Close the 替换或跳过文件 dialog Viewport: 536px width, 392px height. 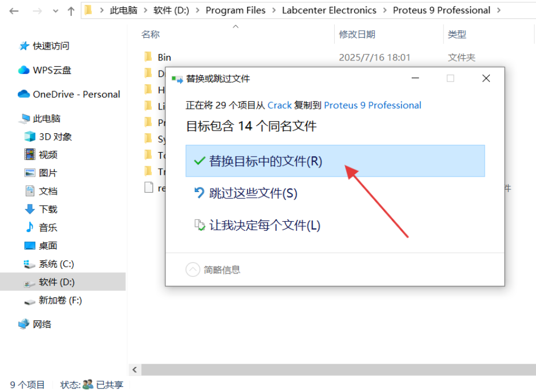[x=486, y=78]
